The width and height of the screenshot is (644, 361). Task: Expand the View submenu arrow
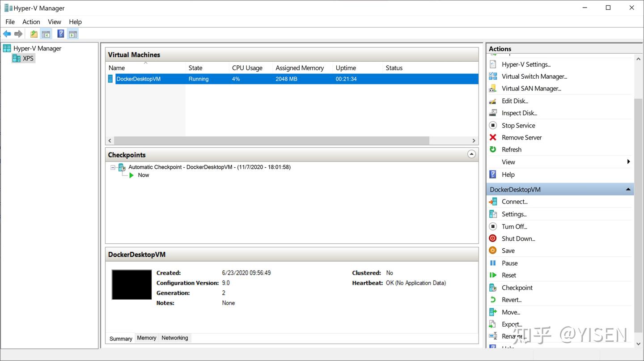point(628,162)
